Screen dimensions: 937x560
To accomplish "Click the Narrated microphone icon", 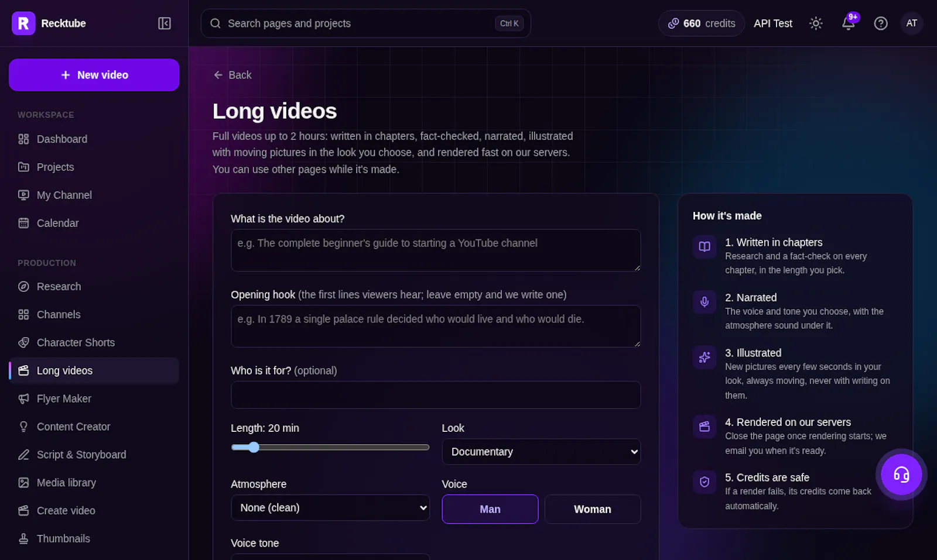I will click(705, 302).
